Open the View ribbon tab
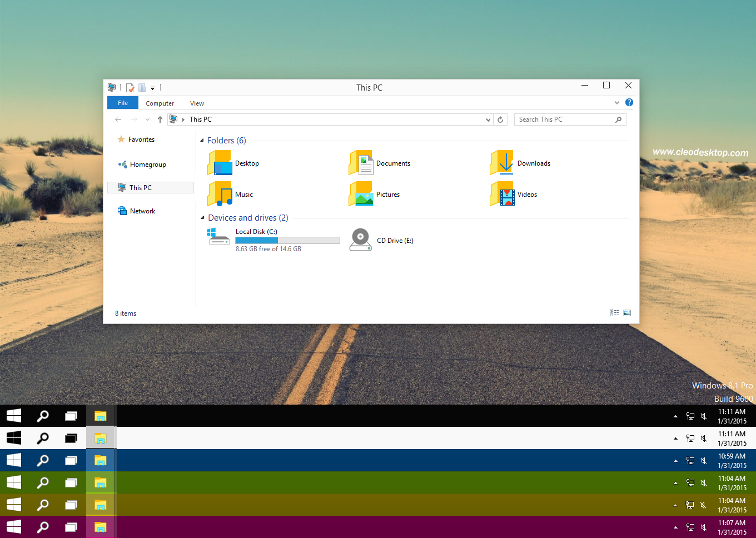The height and width of the screenshot is (538, 756). [197, 103]
